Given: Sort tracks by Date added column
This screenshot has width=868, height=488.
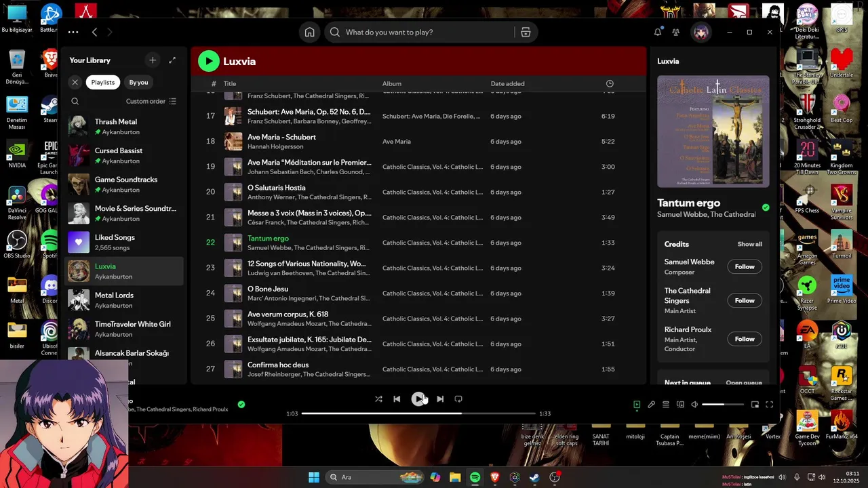Looking at the screenshot, I should [507, 84].
